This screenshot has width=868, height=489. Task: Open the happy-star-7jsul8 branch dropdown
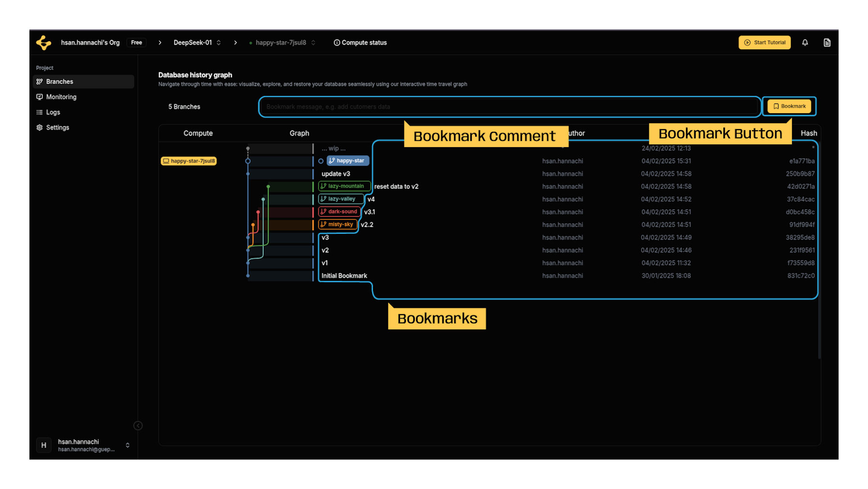pos(283,43)
